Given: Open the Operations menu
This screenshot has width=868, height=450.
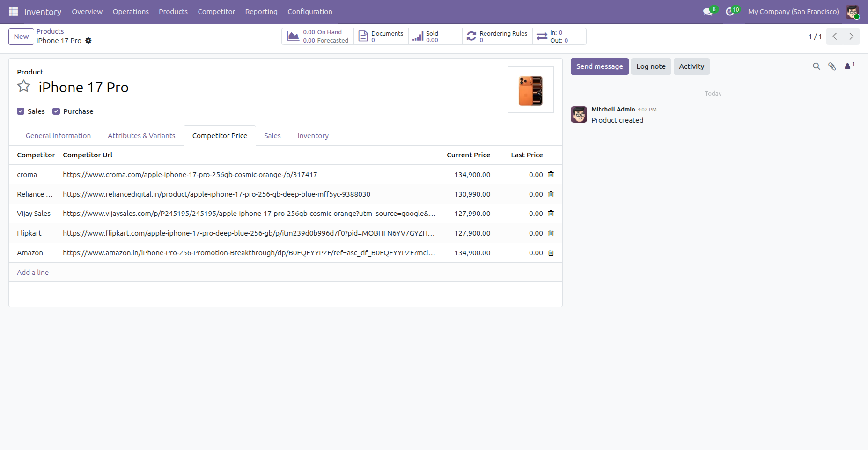Looking at the screenshot, I should click(x=131, y=12).
